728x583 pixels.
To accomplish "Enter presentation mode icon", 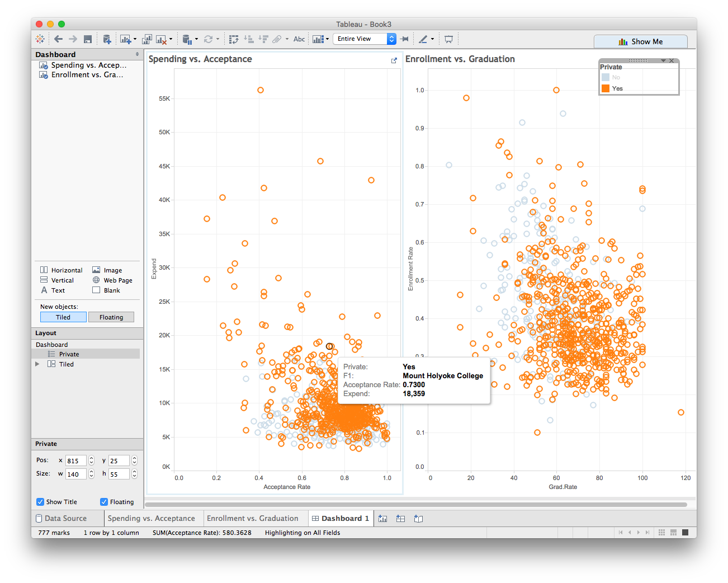I will (448, 39).
